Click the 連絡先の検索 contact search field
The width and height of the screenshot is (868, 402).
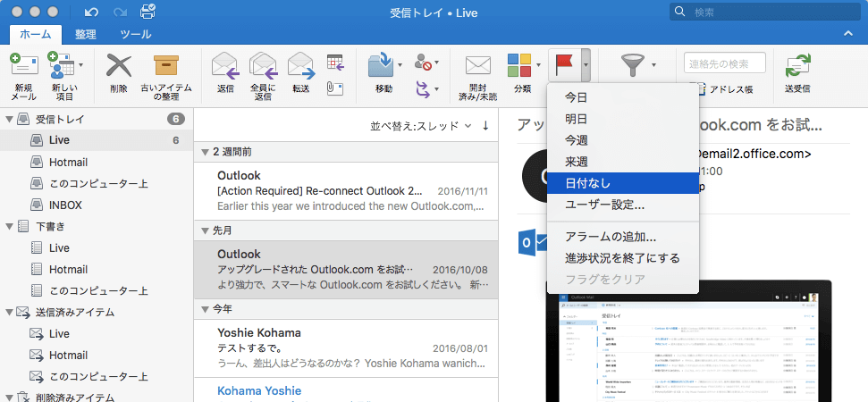tap(725, 63)
